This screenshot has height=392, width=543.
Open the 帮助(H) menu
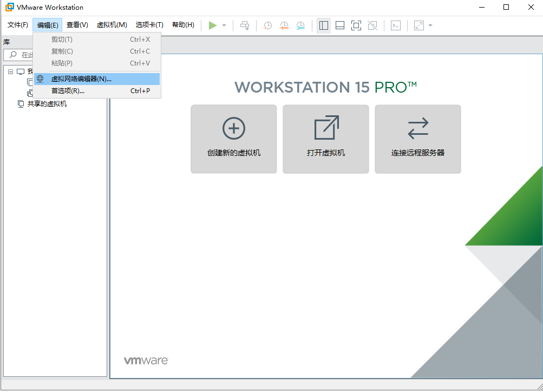183,25
